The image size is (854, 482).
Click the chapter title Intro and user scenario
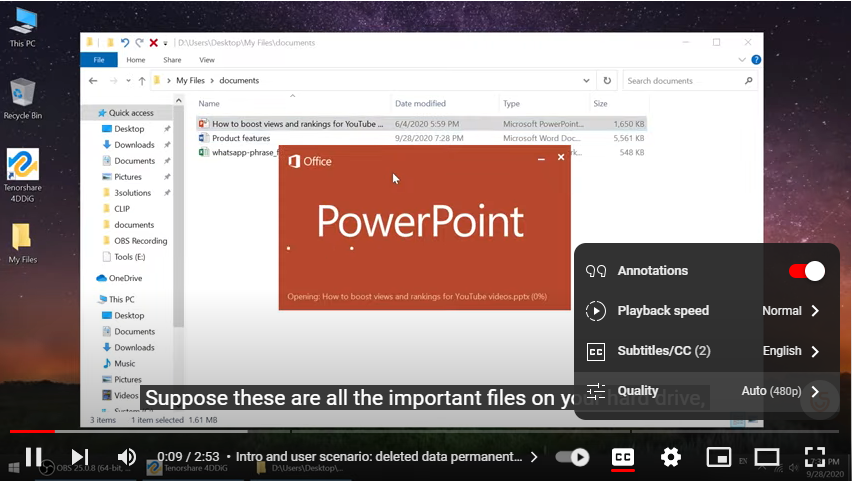[x=379, y=457]
